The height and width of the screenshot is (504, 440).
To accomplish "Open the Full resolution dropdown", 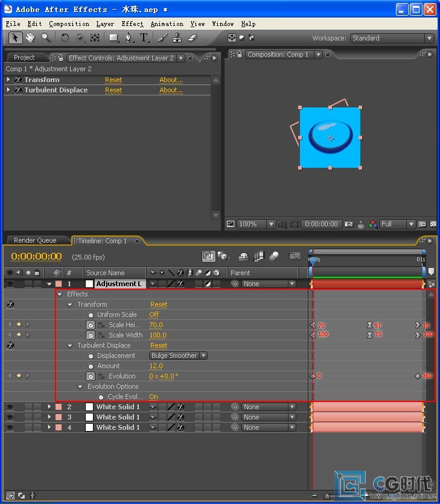I will [x=397, y=224].
